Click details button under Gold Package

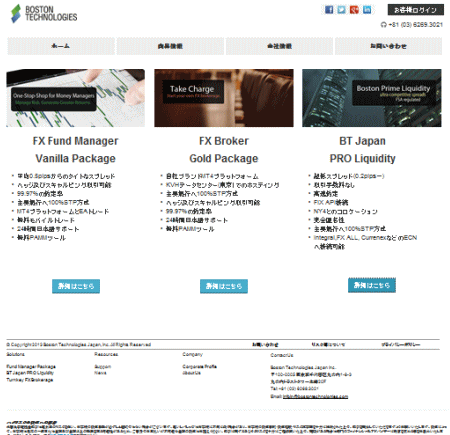coord(224,286)
